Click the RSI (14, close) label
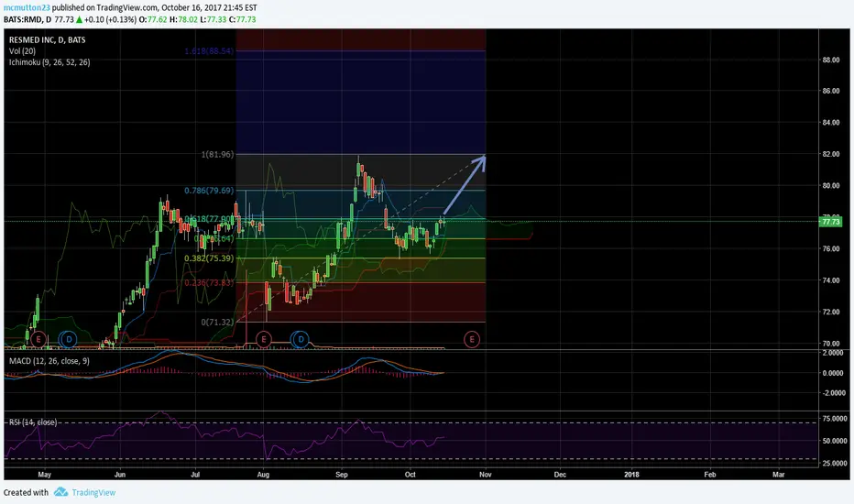The image size is (854, 504). point(33,422)
